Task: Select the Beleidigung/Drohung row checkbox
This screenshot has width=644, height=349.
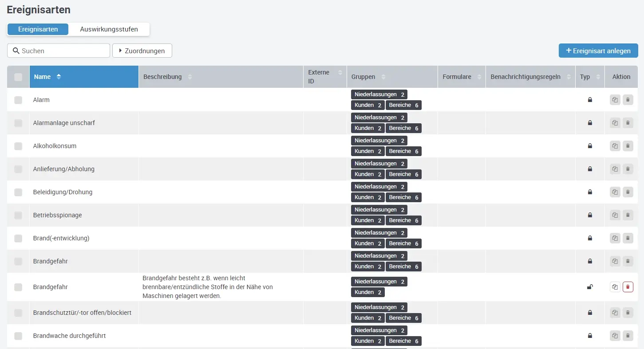Action: tap(18, 192)
